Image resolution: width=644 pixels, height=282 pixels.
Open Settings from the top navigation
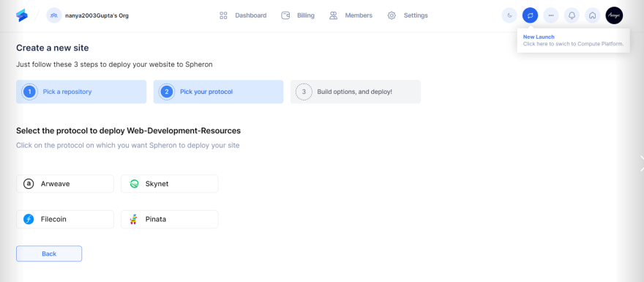pyautogui.click(x=408, y=15)
